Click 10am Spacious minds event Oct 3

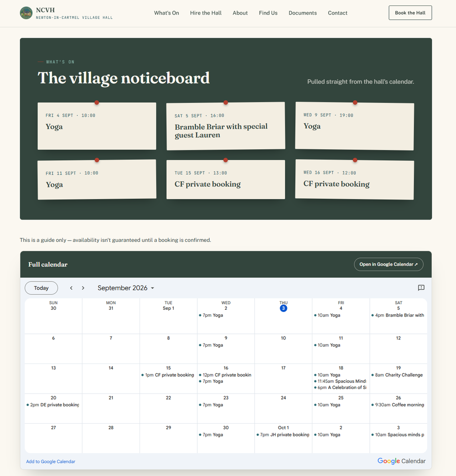pos(398,435)
